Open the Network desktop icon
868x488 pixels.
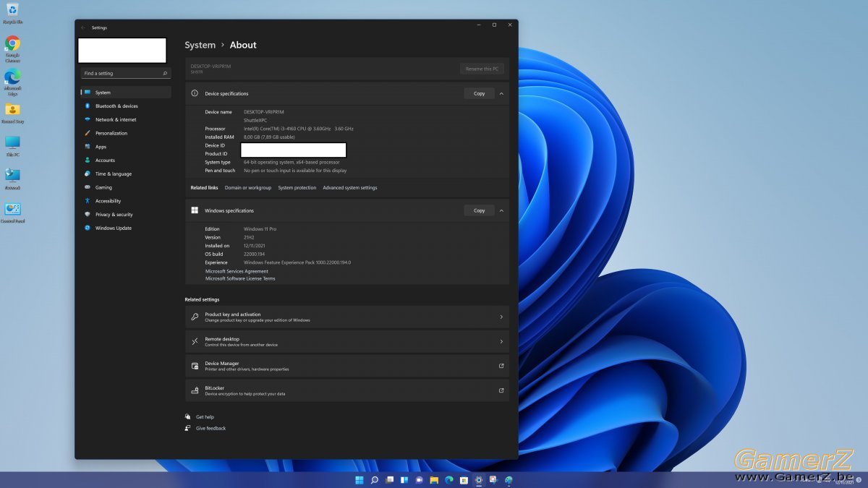pyautogui.click(x=12, y=179)
